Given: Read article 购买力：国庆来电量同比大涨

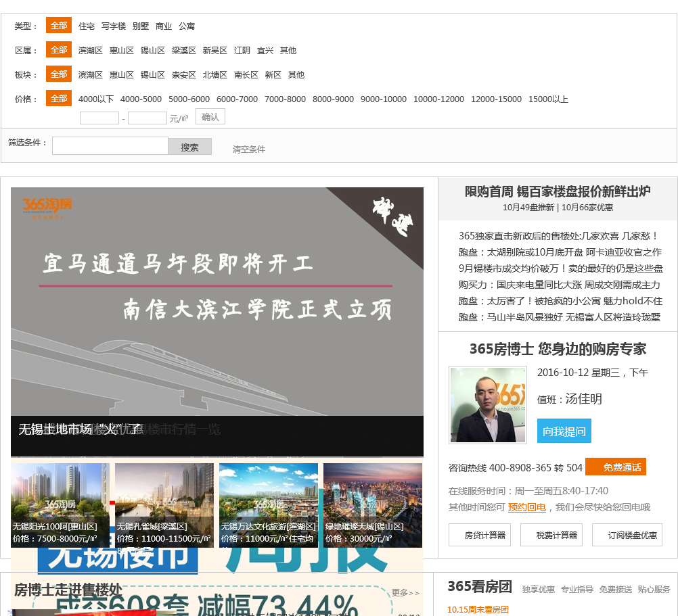Looking at the screenshot, I should (559, 285).
